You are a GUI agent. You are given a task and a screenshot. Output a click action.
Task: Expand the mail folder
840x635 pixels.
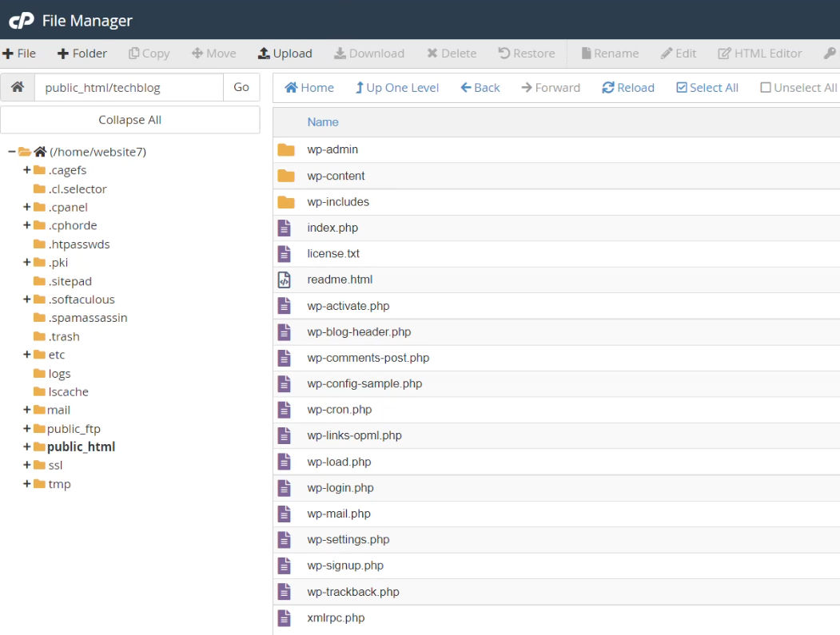tap(27, 410)
